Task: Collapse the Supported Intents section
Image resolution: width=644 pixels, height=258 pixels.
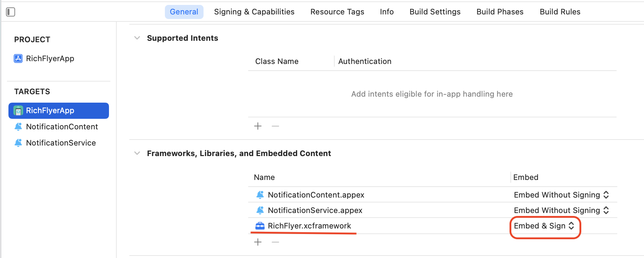Action: pos(137,38)
